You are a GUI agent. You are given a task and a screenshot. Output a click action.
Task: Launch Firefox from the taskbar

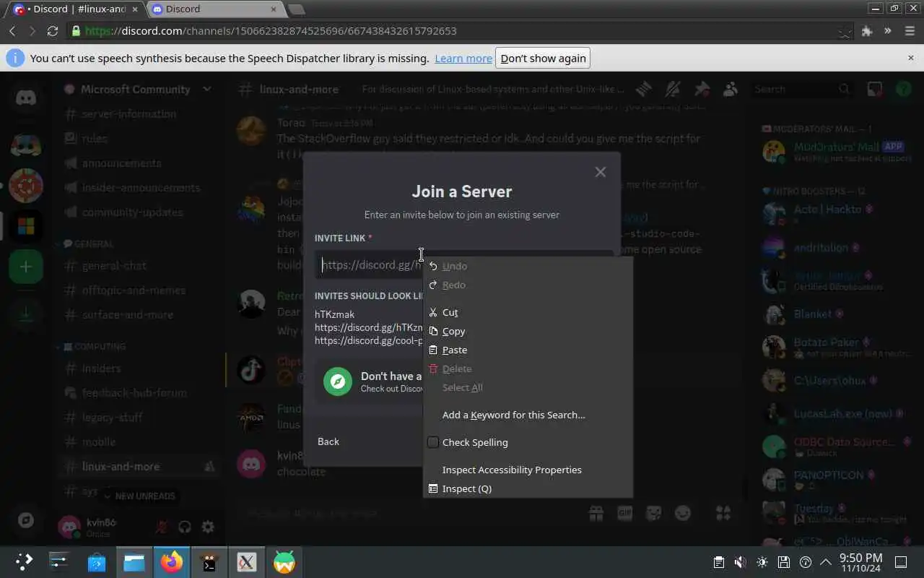click(172, 562)
